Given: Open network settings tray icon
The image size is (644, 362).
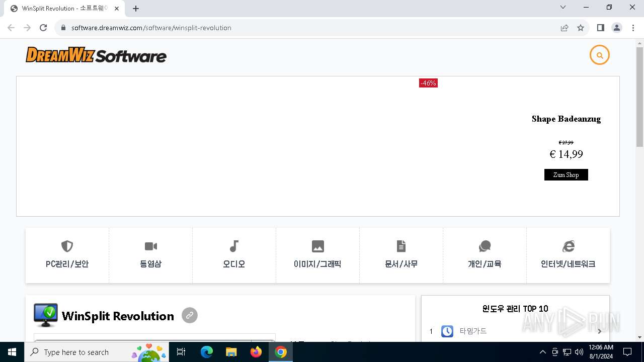Looking at the screenshot, I should coord(567,352).
